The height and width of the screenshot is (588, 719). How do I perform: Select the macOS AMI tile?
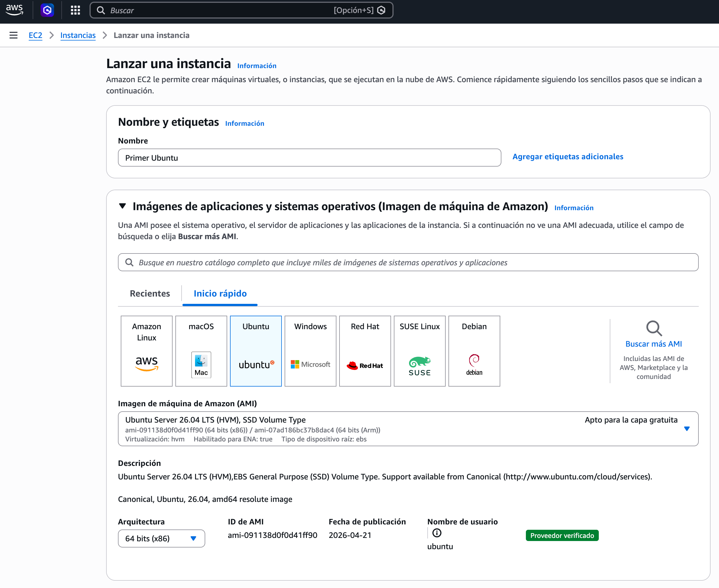(x=201, y=351)
